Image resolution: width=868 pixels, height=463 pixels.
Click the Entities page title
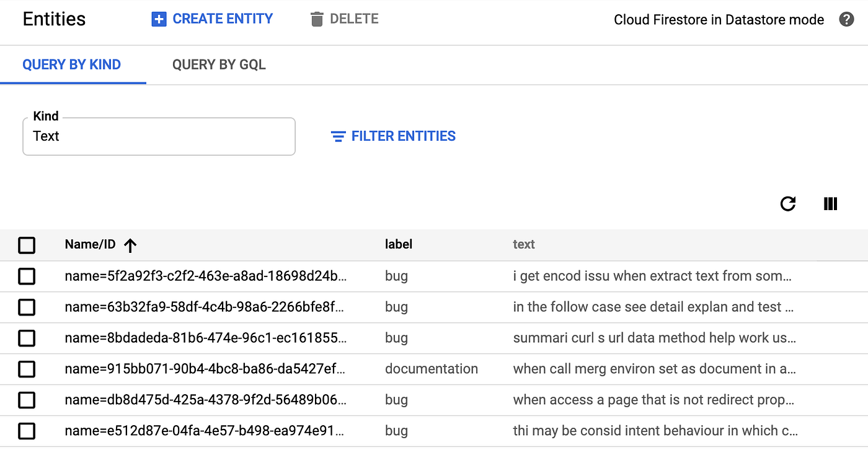pyautogui.click(x=54, y=19)
